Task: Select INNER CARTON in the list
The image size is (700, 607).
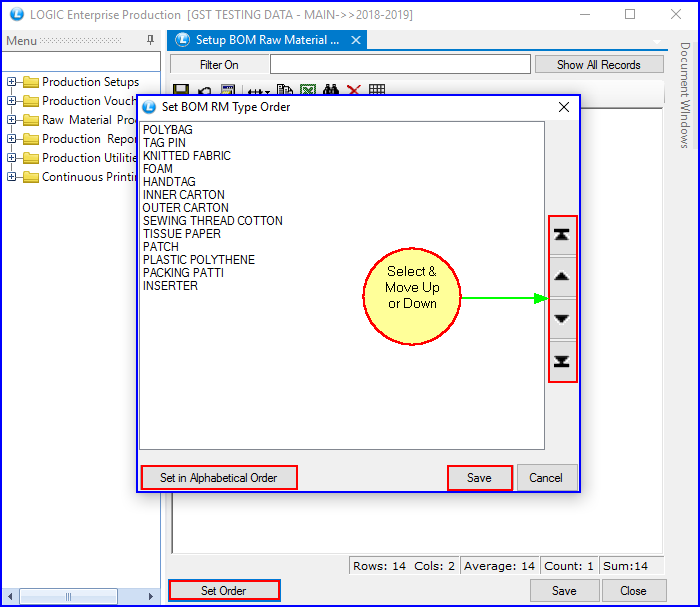Action: (183, 195)
